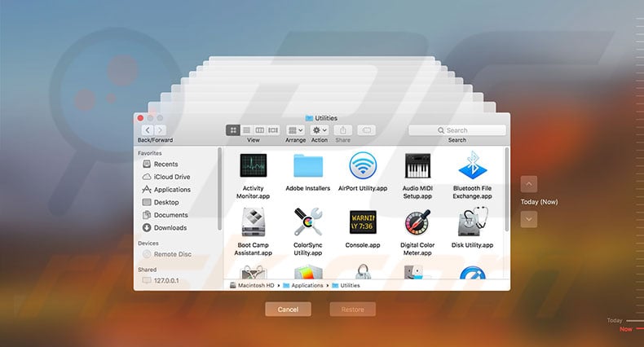
Task: Select Audio MIDI Setup.app icon
Action: (417, 166)
